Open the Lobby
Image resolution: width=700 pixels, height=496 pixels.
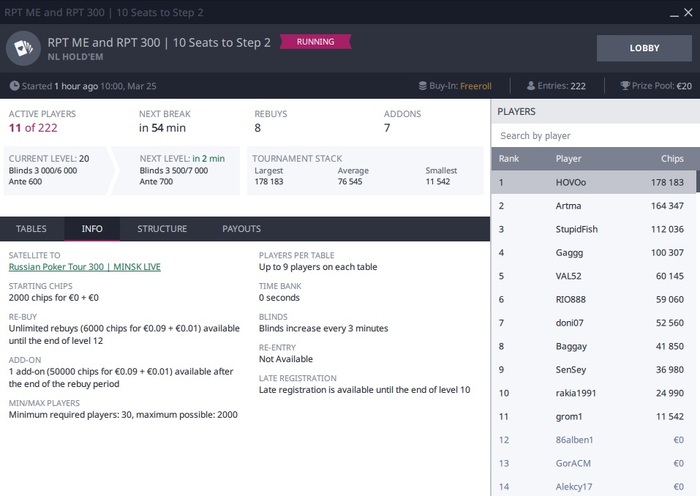[644, 48]
